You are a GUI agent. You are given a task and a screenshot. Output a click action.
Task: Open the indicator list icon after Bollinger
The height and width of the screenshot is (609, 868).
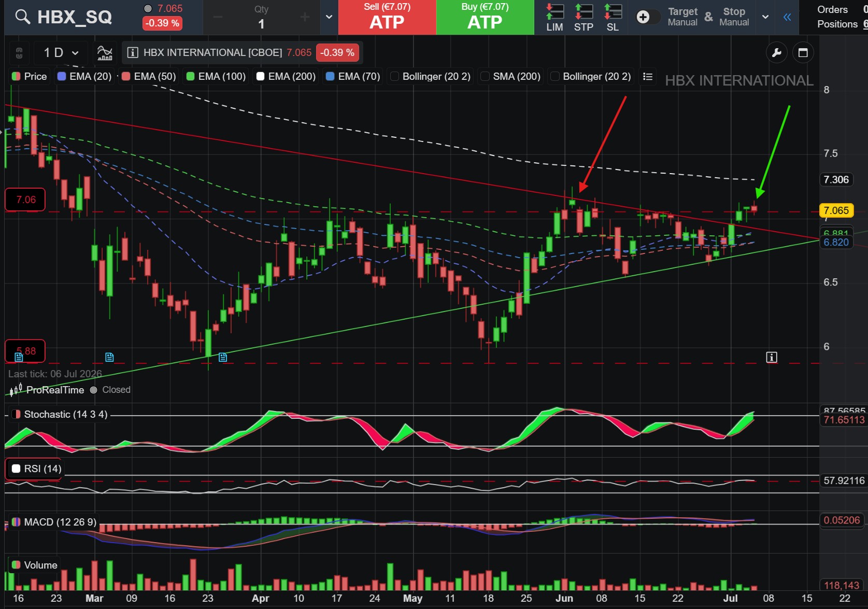coord(647,76)
